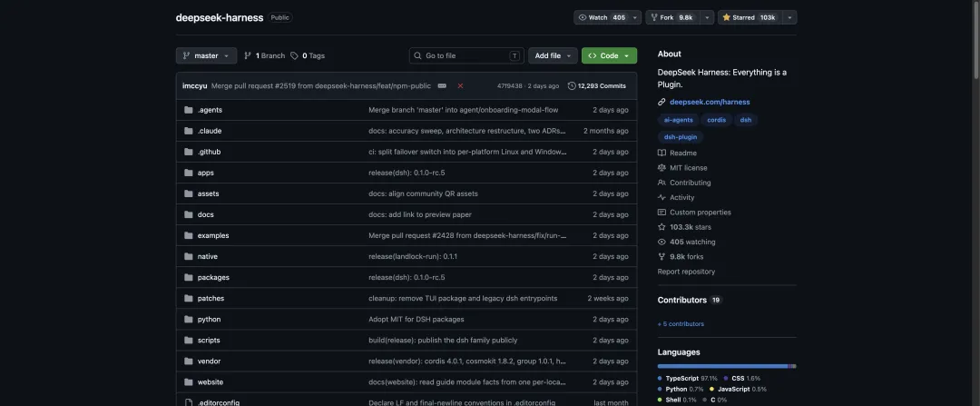Click the vendor folder icon
The width and height of the screenshot is (980, 406).
tap(188, 361)
